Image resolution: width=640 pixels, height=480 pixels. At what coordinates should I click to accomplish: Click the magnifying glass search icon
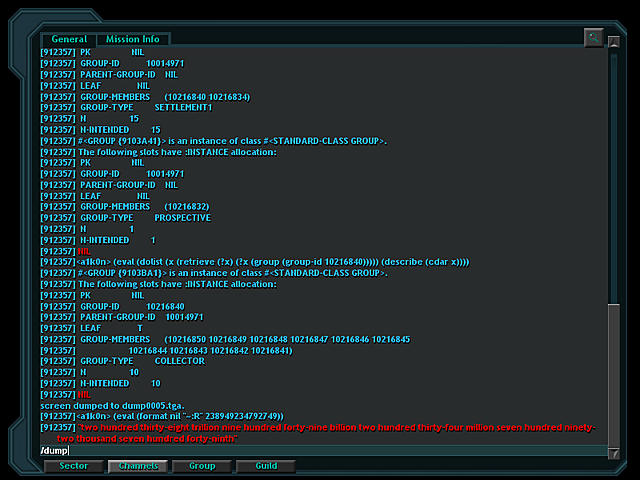point(593,38)
